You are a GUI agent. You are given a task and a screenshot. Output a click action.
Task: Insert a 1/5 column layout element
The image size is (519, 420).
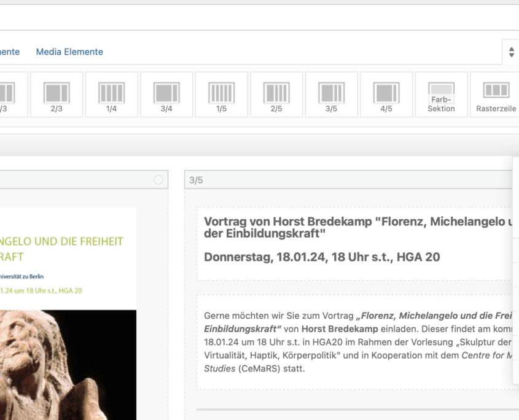click(x=222, y=95)
